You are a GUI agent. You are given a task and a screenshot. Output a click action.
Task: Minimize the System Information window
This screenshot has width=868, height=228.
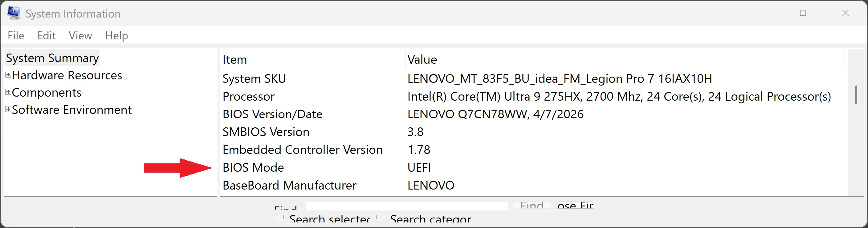(x=760, y=13)
